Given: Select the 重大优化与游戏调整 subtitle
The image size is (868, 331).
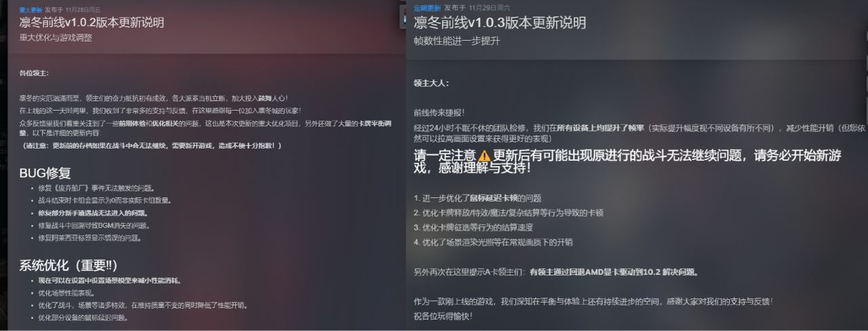Looking at the screenshot, I should (x=56, y=38).
